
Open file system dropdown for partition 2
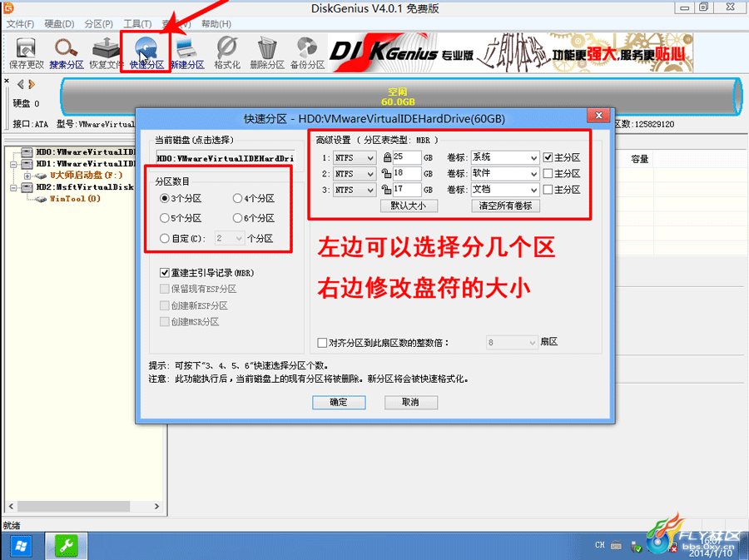click(355, 174)
